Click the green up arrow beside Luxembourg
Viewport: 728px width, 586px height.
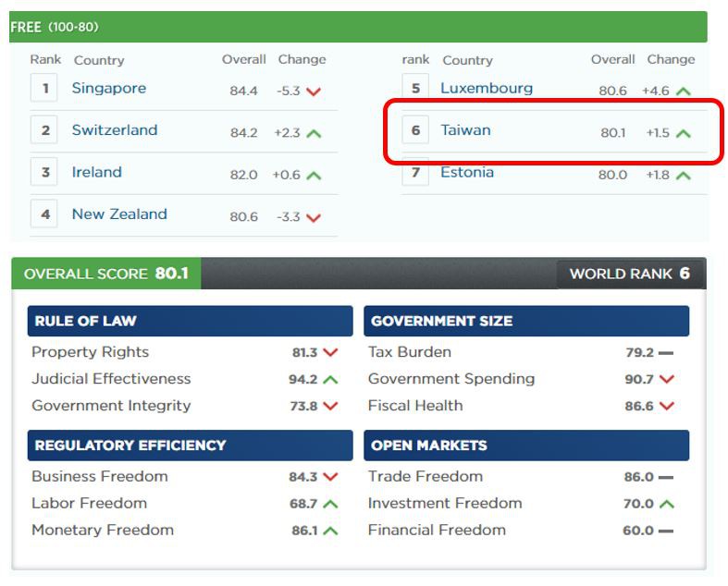coord(683,91)
